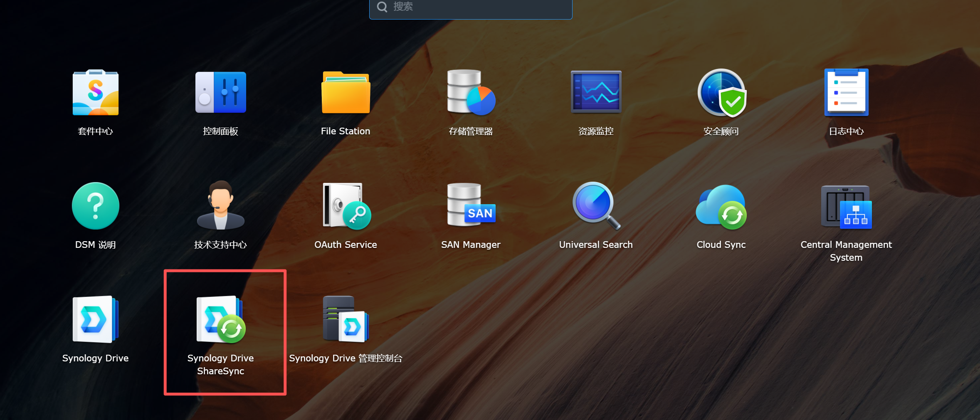Click the File Station text label
Screen dimensions: 980x420
tap(346, 131)
